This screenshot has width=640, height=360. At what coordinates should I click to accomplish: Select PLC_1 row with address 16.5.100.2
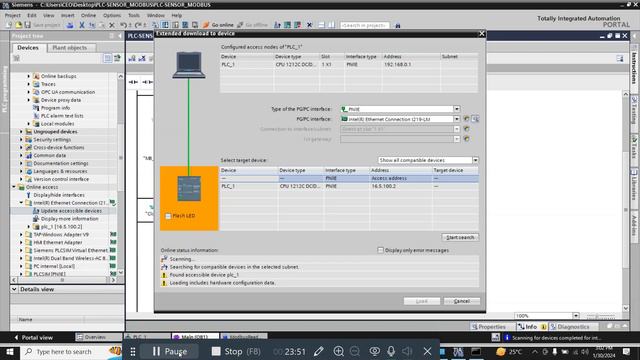(349, 186)
